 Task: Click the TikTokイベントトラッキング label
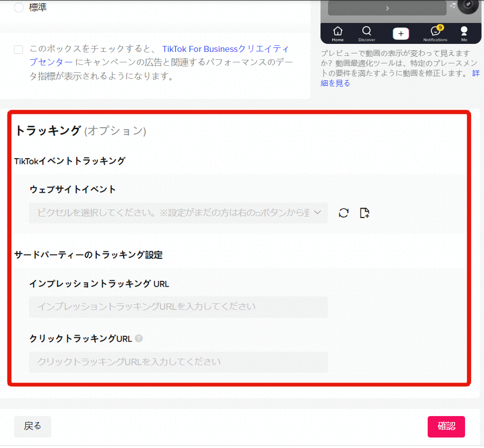(x=70, y=161)
